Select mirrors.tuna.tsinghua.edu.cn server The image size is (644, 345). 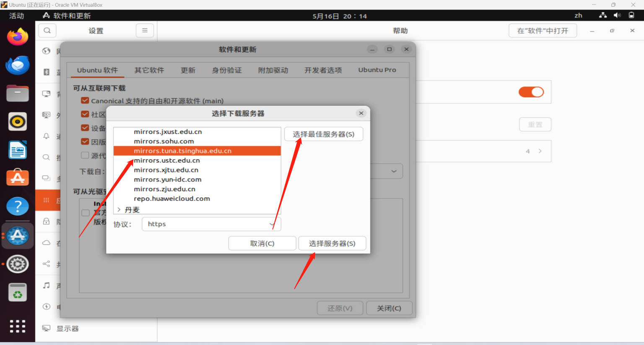coord(197,151)
